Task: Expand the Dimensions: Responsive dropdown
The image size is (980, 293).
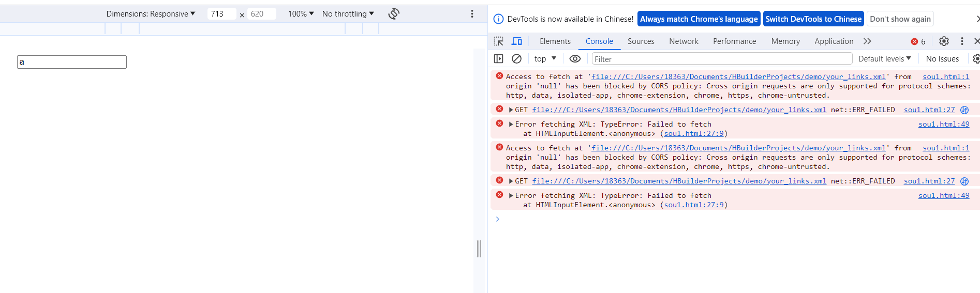Action: click(x=151, y=14)
